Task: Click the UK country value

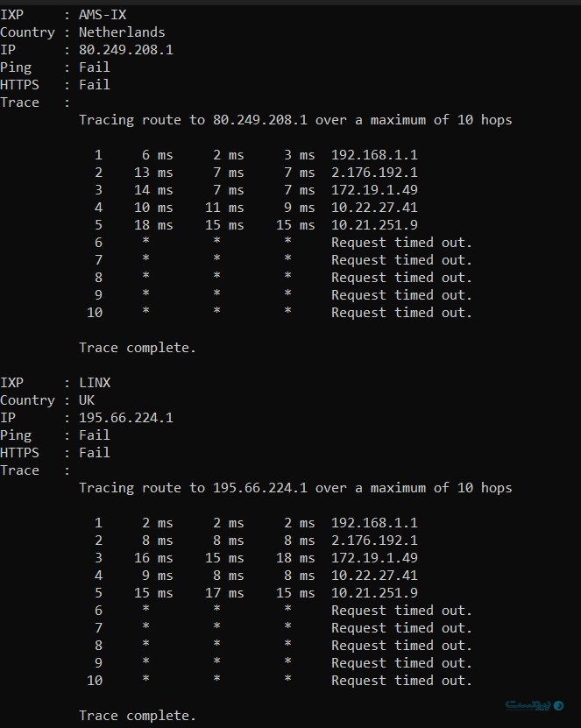Action: (x=87, y=400)
